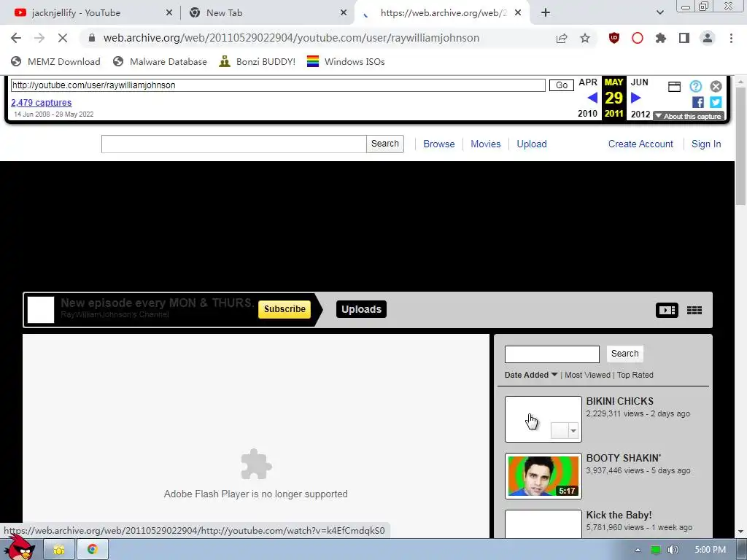
Task: Select the Uploads tab
Action: (x=361, y=309)
